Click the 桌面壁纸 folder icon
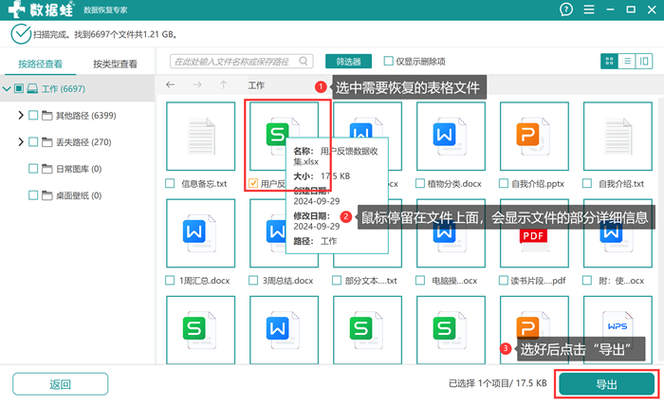This screenshot has height=406, width=664. (47, 196)
